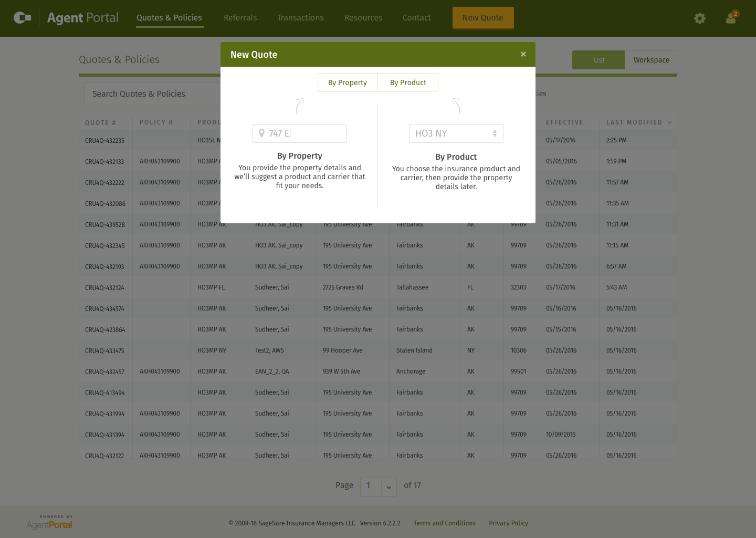Open the HO3 NY product dropdown

tap(456, 133)
